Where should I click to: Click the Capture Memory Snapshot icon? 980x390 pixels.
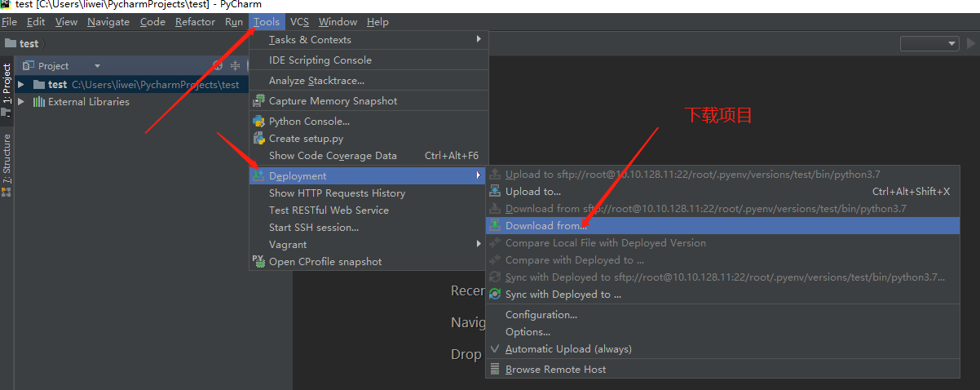coord(258,100)
